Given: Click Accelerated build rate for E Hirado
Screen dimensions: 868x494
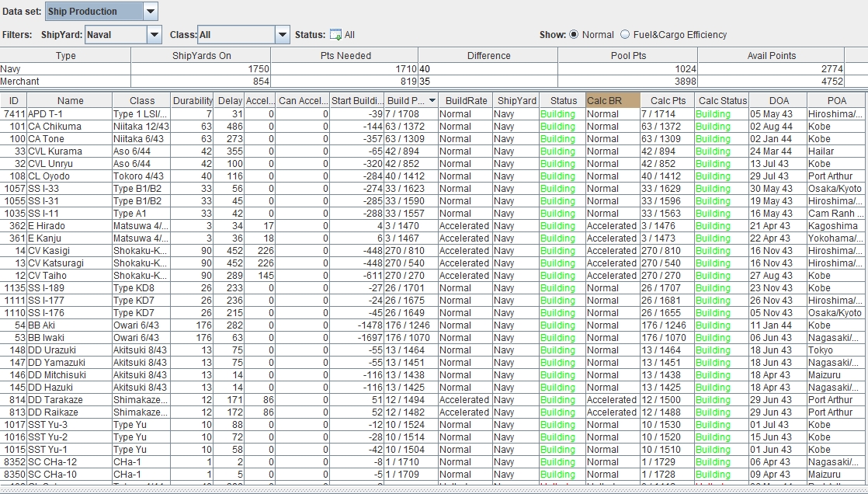Looking at the screenshot, I should [x=464, y=226].
